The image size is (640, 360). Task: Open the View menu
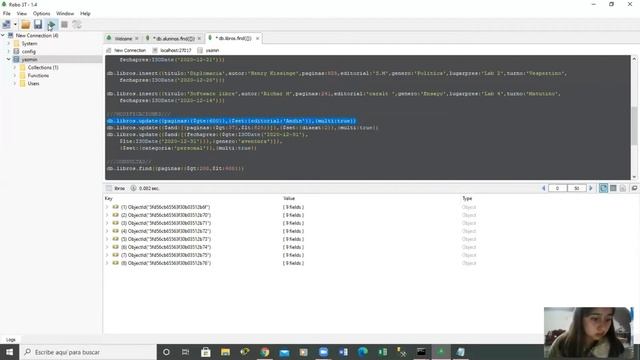pyautogui.click(x=21, y=13)
